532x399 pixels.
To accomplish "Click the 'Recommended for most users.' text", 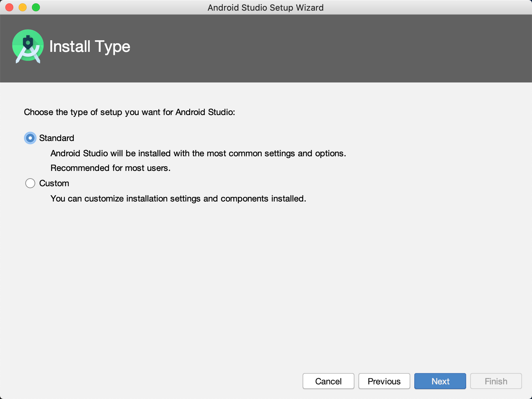I will pos(110,168).
